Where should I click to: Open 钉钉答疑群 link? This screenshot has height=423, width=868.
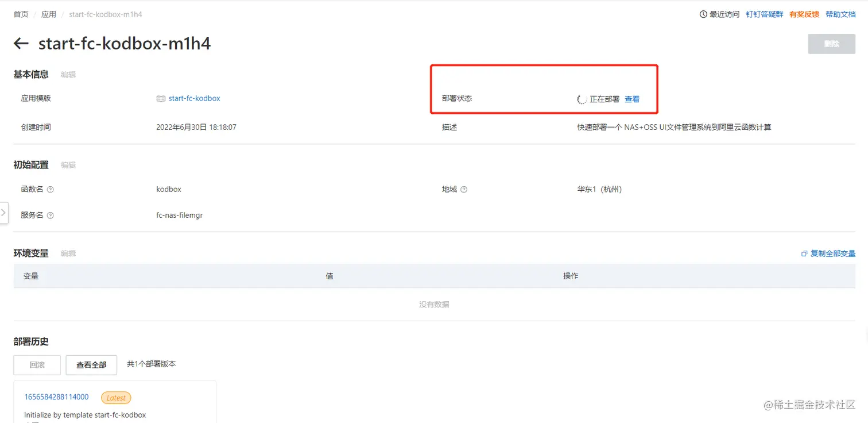pyautogui.click(x=764, y=14)
